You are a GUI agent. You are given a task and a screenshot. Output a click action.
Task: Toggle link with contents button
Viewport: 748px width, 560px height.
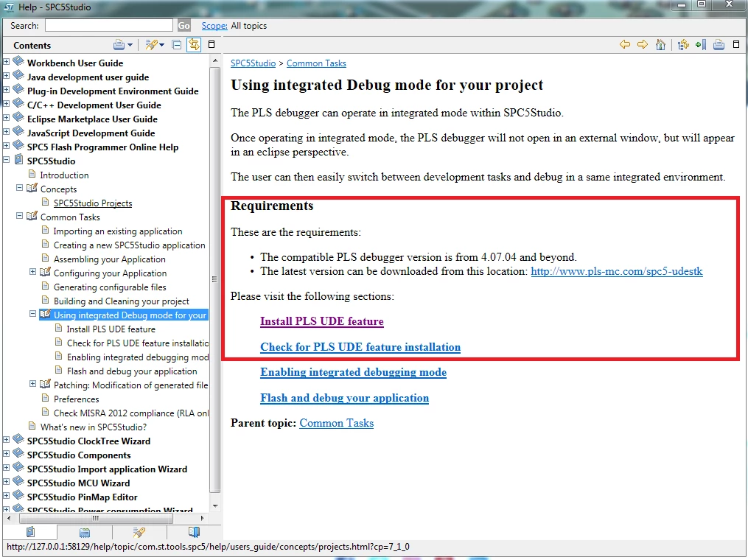[x=194, y=45]
